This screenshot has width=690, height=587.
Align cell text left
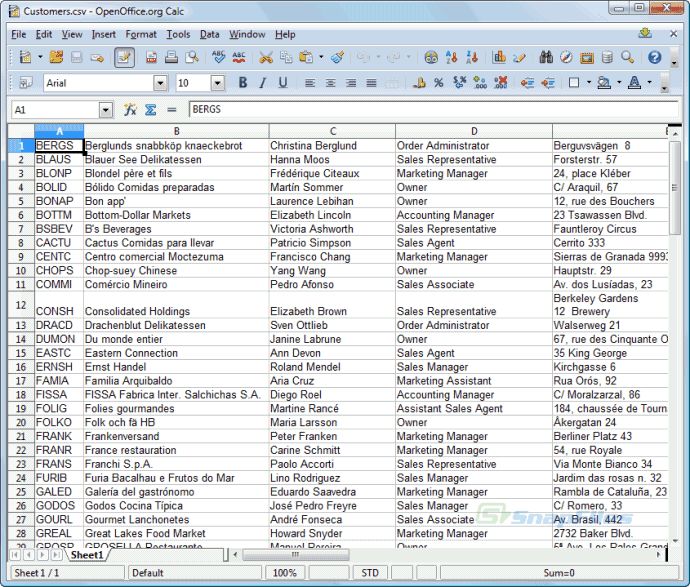[310, 83]
